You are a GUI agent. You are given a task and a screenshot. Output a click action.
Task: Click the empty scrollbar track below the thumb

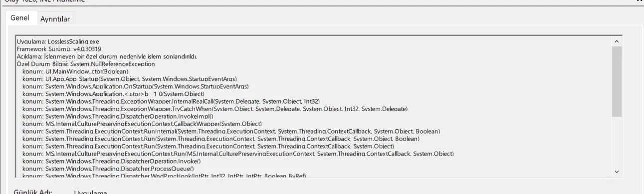click(x=617, y=142)
